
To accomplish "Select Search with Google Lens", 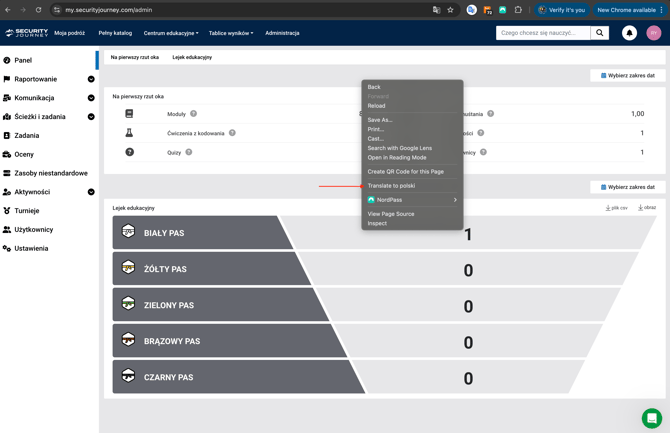I will point(412,148).
